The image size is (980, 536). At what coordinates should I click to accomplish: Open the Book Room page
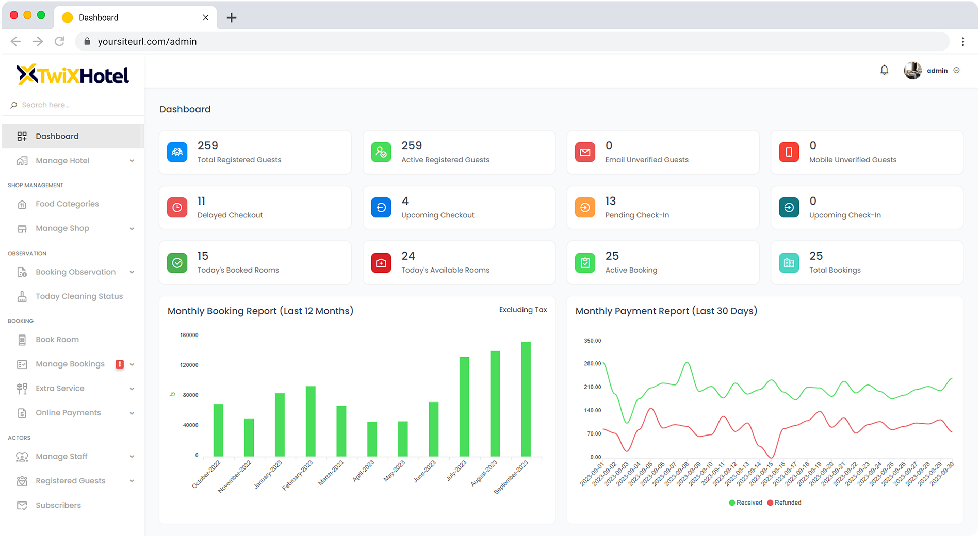click(x=57, y=340)
